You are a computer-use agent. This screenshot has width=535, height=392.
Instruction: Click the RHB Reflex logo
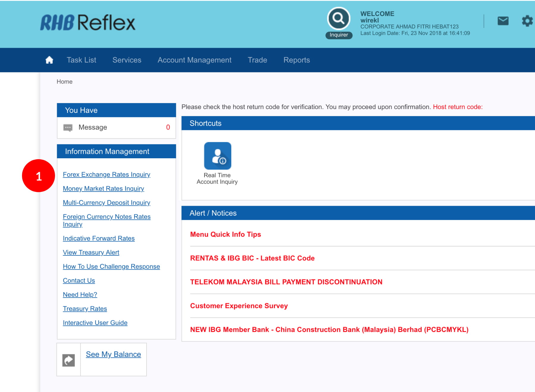click(x=88, y=23)
